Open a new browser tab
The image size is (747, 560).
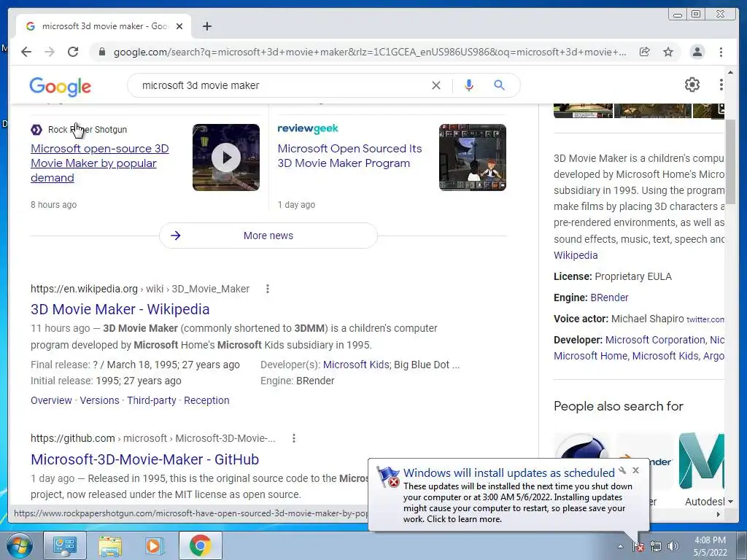206,26
